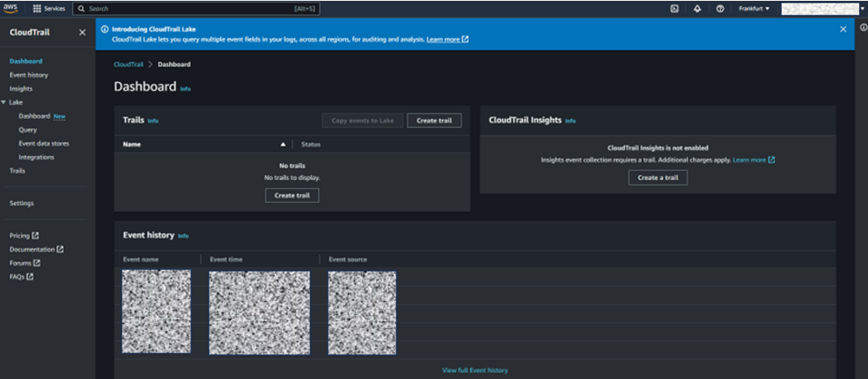Screen dimensions: 868x379
Task: Open Event data stores under Lake
Action: 44,144
